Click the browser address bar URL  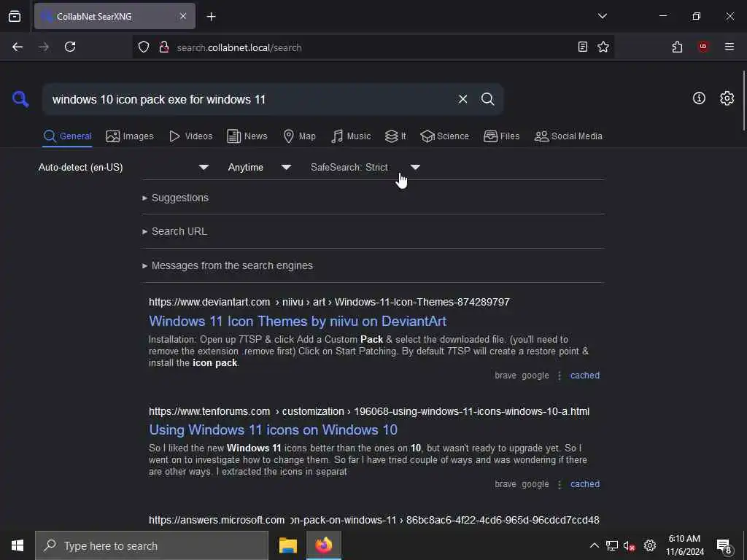[239, 47]
